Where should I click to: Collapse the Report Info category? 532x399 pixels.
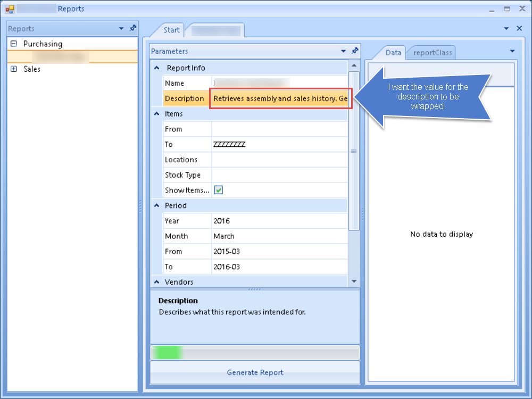(x=157, y=68)
